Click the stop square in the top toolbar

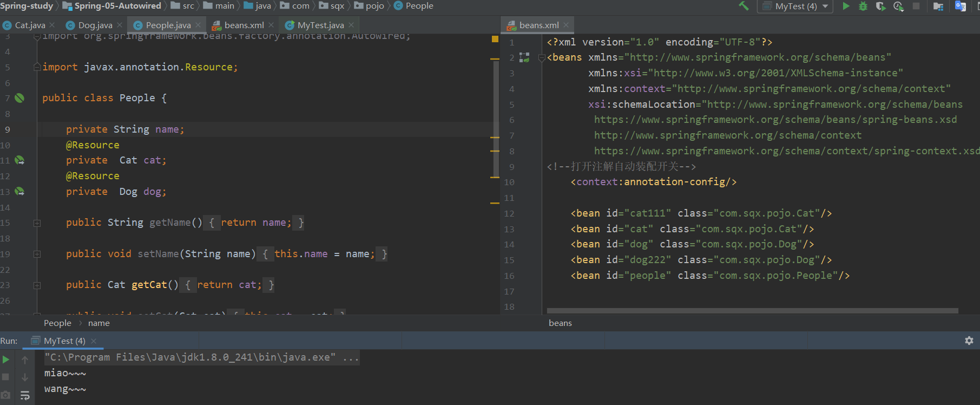click(x=916, y=6)
